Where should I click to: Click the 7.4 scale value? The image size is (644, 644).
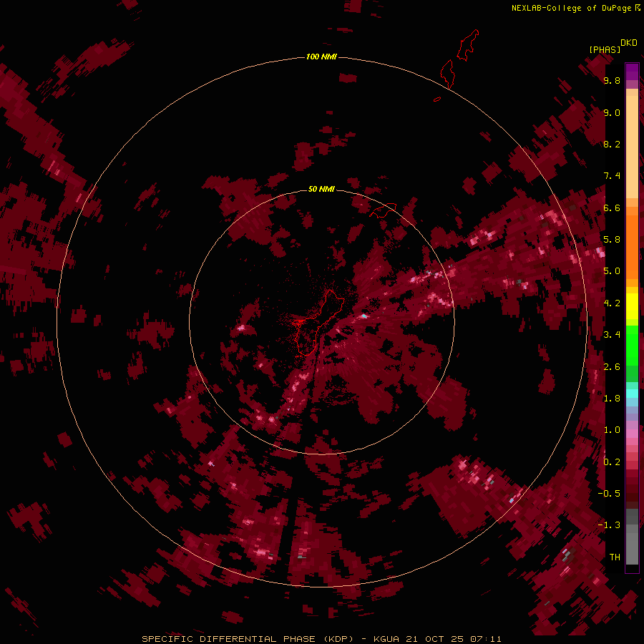[x=612, y=176]
